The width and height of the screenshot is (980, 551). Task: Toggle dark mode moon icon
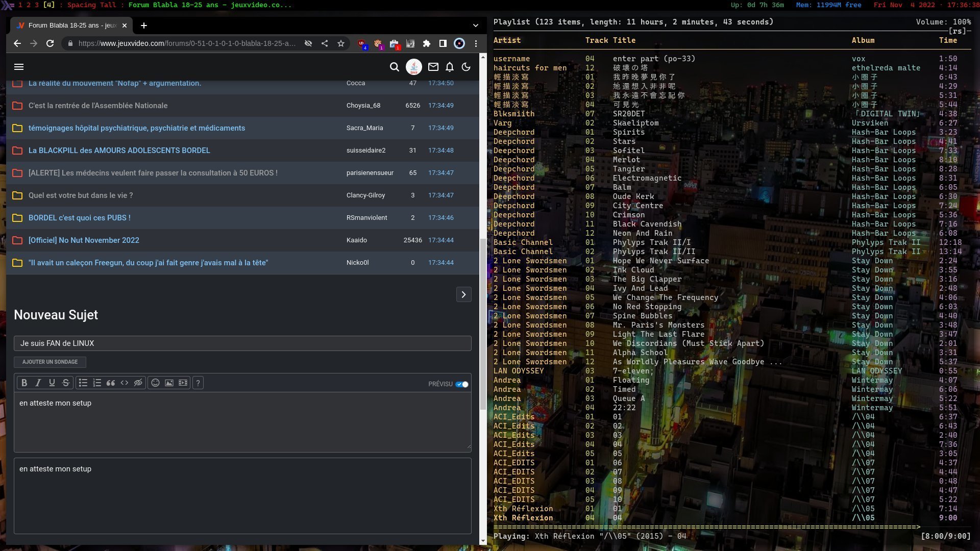pyautogui.click(x=465, y=67)
